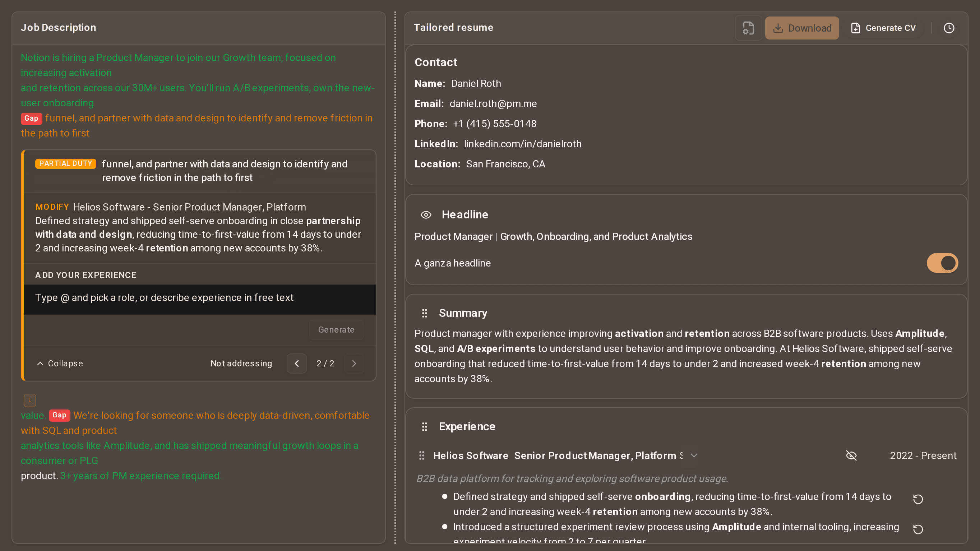Click the panel divider dotted line handle
Image resolution: width=980 pixels, height=551 pixels.
(395, 278)
